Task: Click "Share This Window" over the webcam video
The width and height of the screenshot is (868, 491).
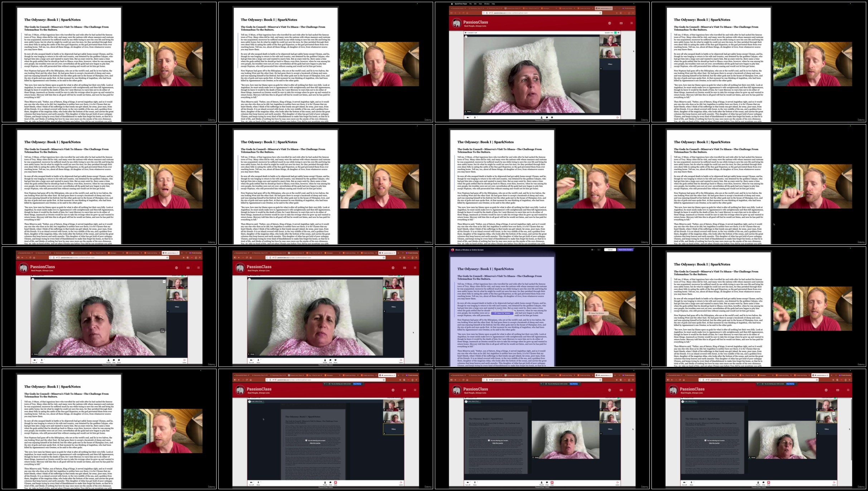Action: coord(596,313)
